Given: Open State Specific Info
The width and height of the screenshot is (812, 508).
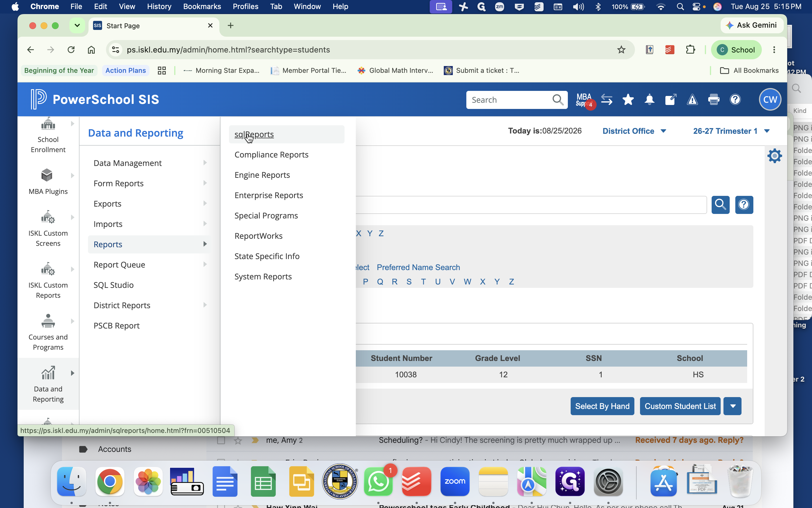Looking at the screenshot, I should (267, 256).
